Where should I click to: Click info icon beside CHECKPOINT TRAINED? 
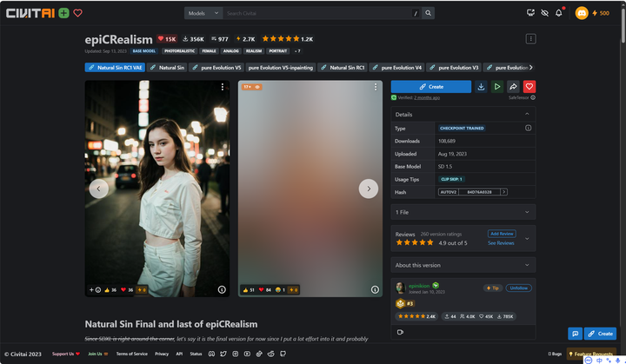click(x=529, y=128)
